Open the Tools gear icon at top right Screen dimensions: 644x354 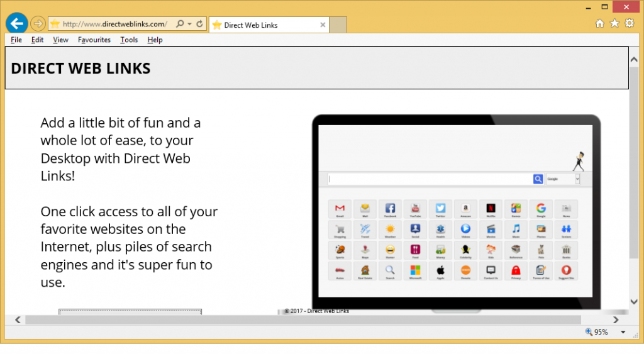coord(630,24)
